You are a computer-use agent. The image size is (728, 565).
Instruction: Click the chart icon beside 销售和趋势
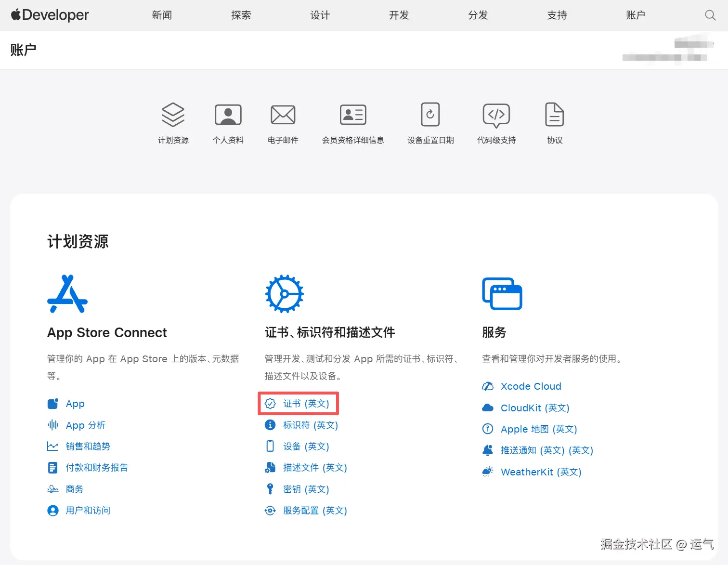[x=53, y=447]
